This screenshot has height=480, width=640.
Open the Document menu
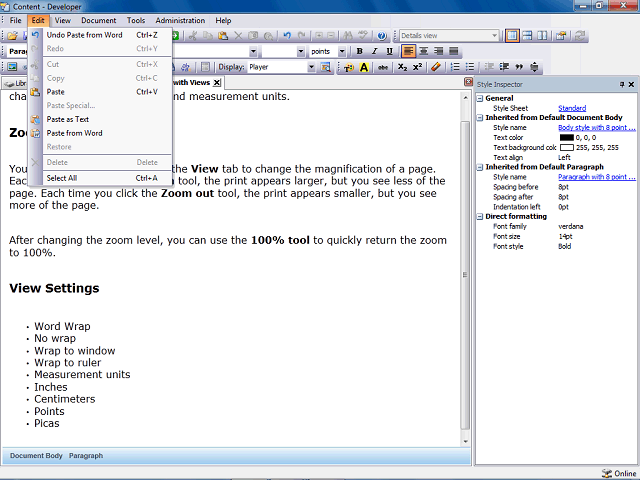click(x=98, y=20)
